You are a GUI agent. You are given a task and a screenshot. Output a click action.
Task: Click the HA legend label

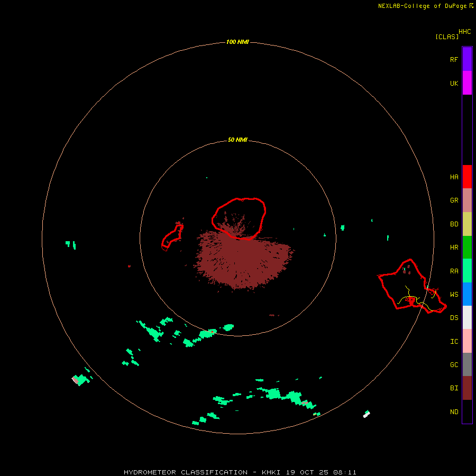tap(454, 177)
